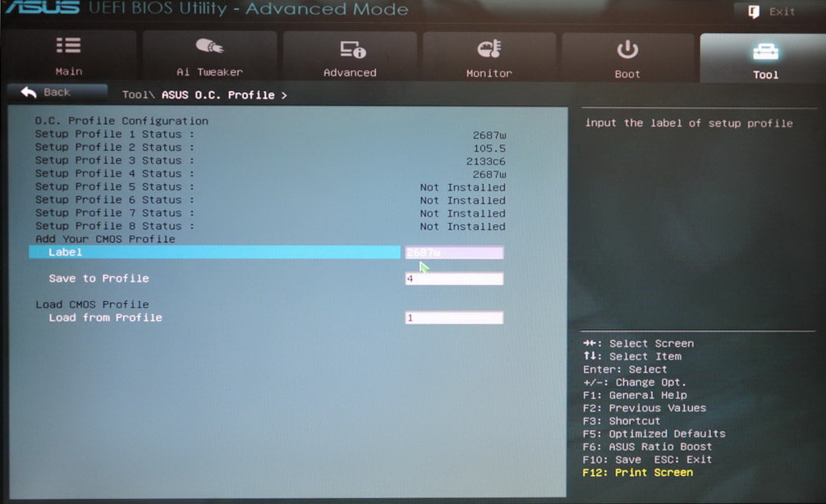Click Profile 5's Not Installed value
Image resolution: width=826 pixels, height=504 pixels.
[462, 187]
